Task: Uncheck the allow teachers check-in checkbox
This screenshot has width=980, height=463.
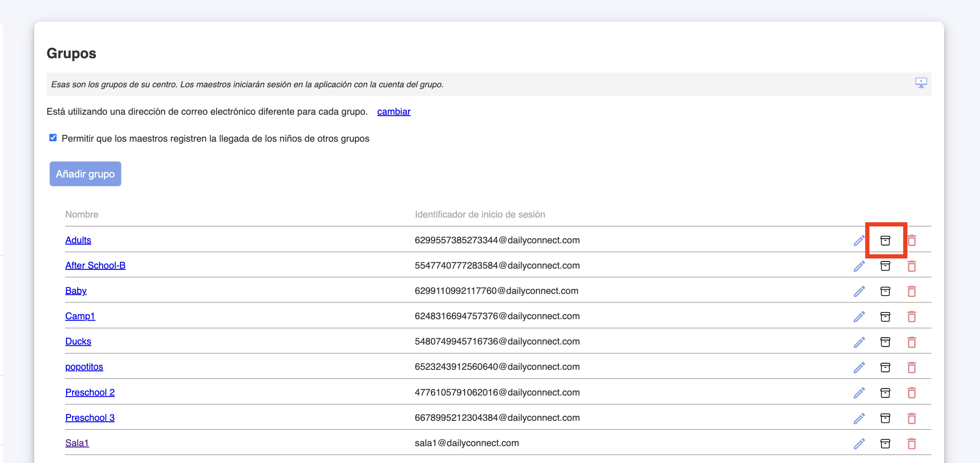Action: [53, 138]
